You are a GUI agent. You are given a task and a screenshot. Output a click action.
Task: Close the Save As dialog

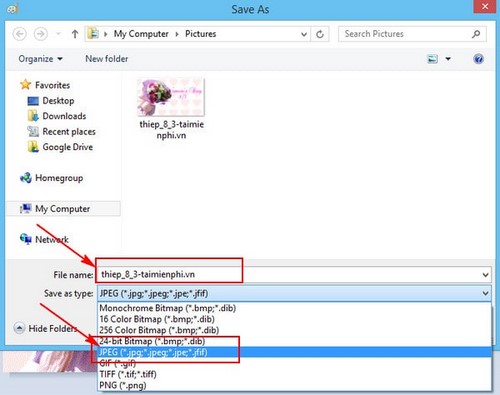pyautogui.click(x=485, y=6)
